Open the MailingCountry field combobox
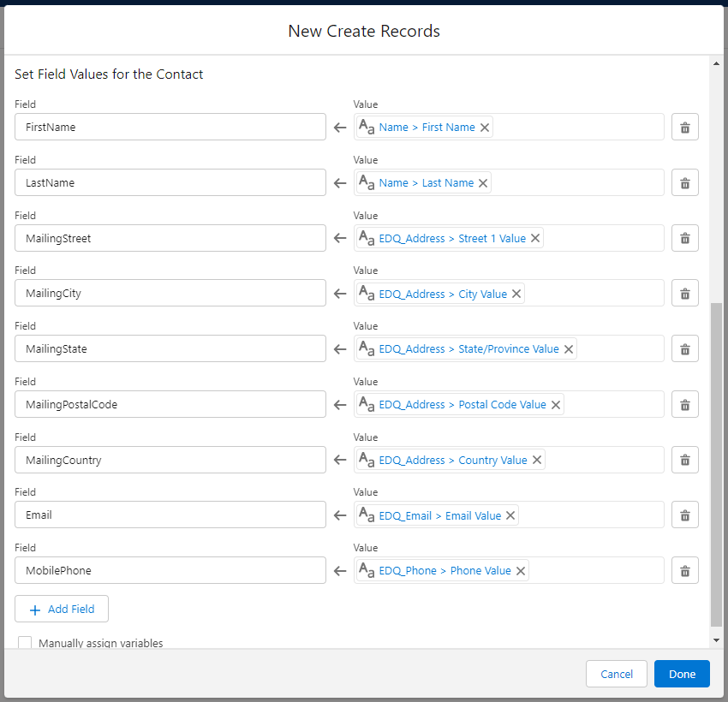The height and width of the screenshot is (702, 728). point(170,460)
